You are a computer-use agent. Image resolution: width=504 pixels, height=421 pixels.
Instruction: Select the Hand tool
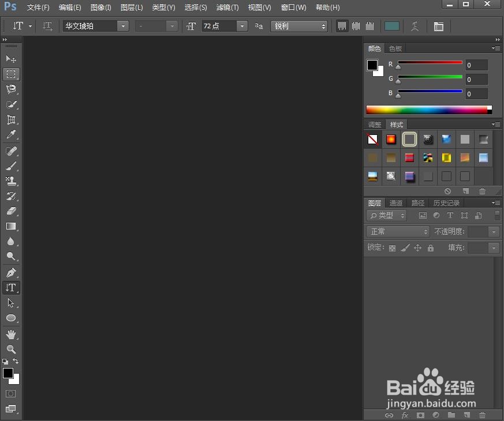pyautogui.click(x=11, y=334)
